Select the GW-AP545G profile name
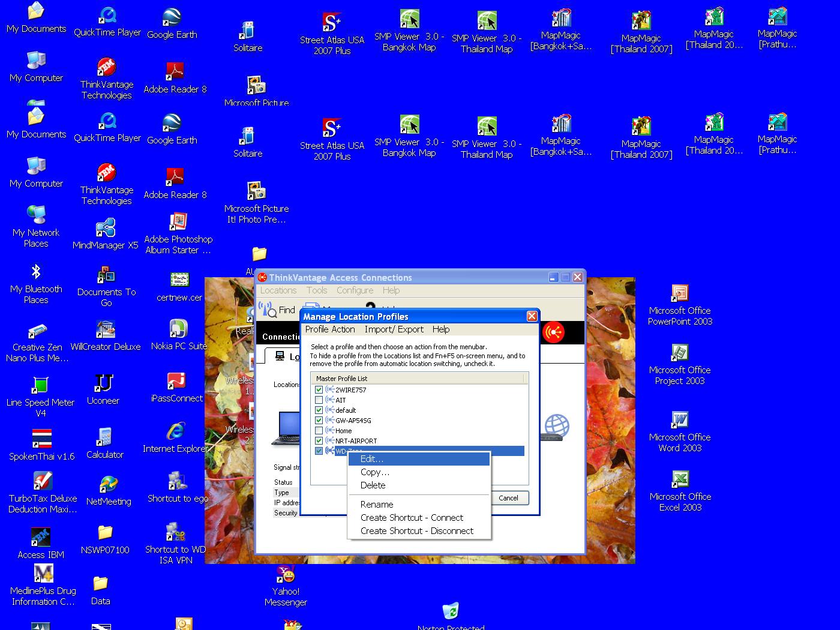 pos(353,421)
